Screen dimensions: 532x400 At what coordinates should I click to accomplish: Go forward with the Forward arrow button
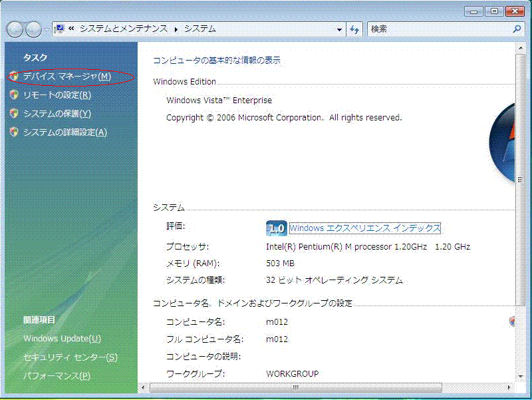click(34, 29)
